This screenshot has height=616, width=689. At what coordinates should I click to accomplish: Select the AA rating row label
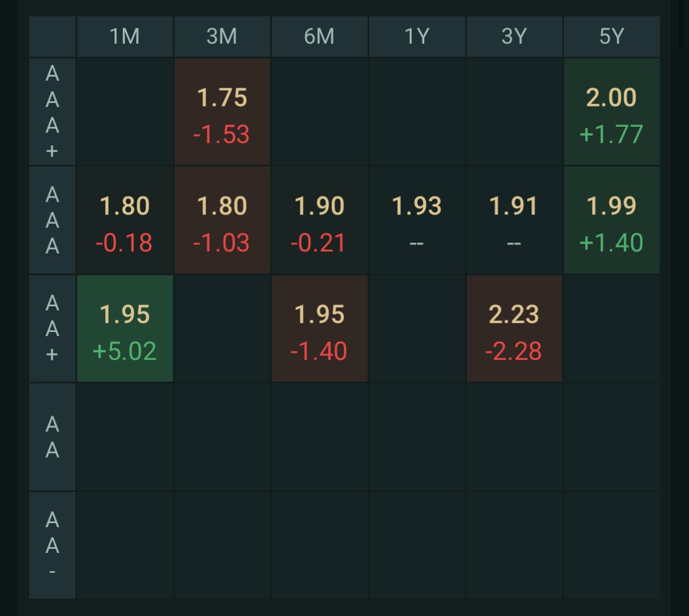52,437
